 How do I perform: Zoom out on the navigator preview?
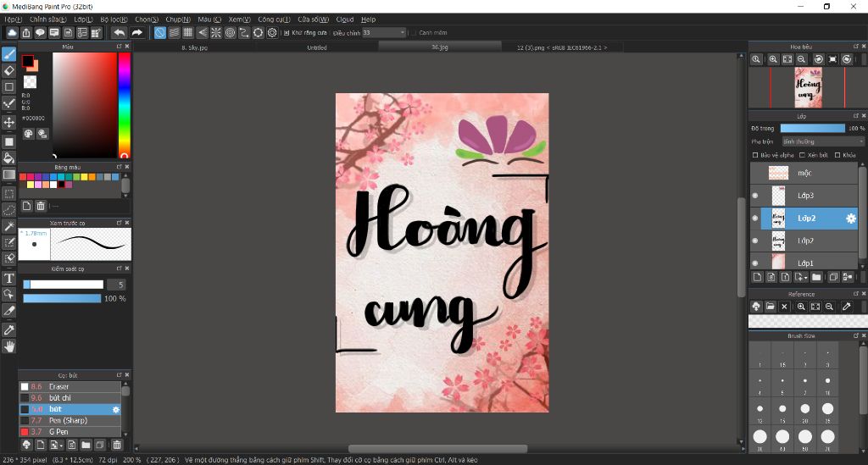[801, 59]
